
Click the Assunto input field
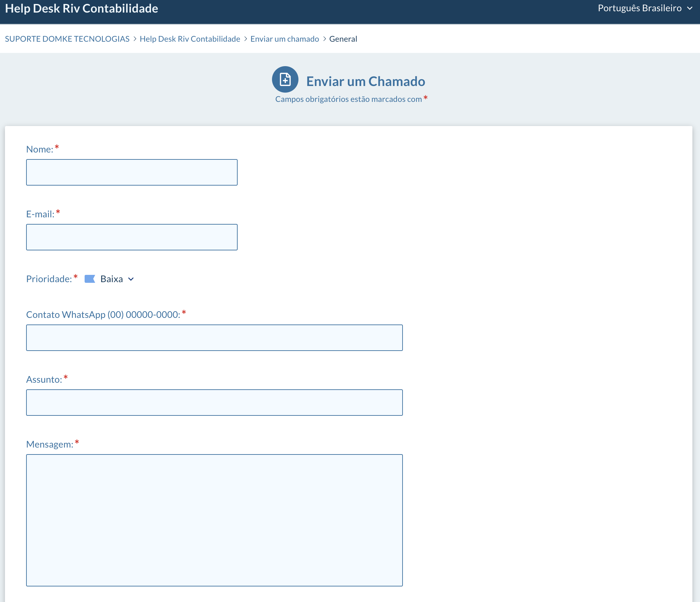(x=214, y=403)
